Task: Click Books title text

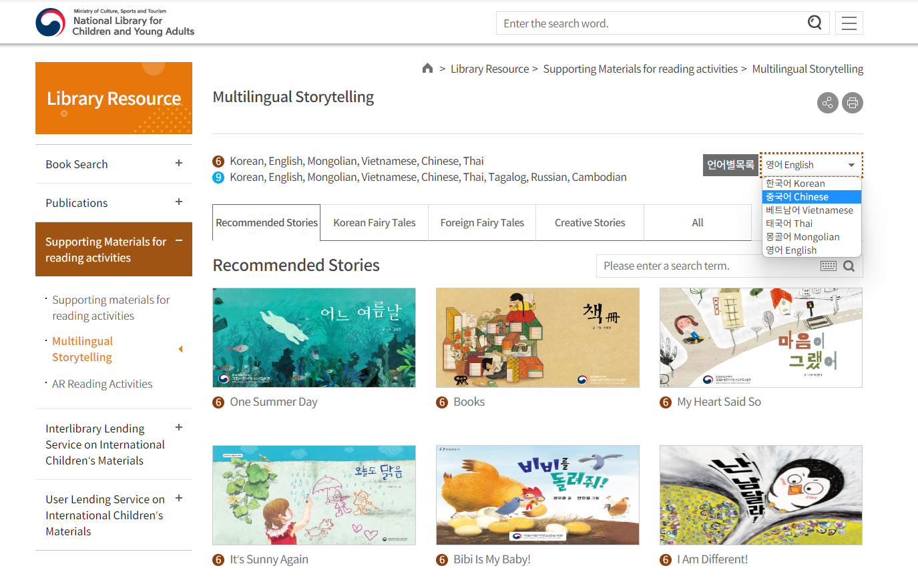Action: [x=469, y=402]
